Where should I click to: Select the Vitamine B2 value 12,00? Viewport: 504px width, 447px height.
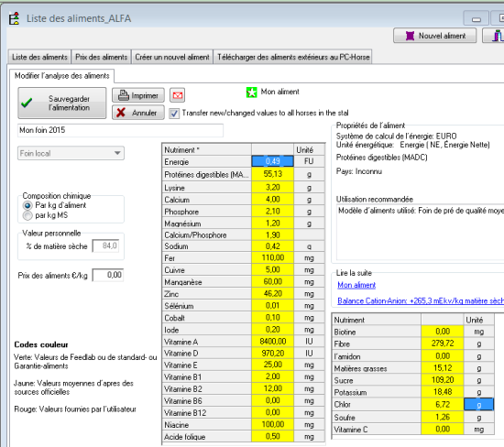[x=272, y=388]
